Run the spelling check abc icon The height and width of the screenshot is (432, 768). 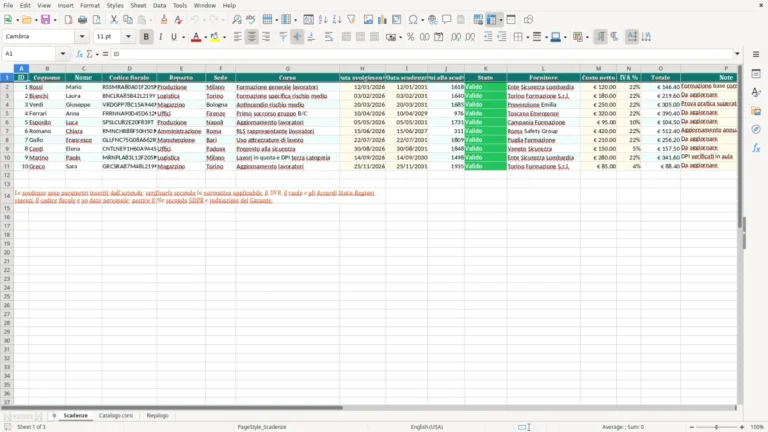coord(251,20)
